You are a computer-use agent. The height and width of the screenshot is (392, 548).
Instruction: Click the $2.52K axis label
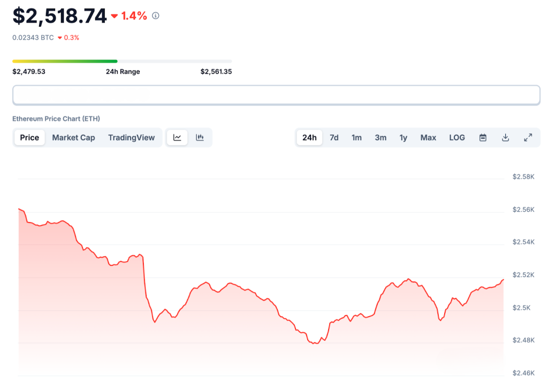click(x=523, y=275)
